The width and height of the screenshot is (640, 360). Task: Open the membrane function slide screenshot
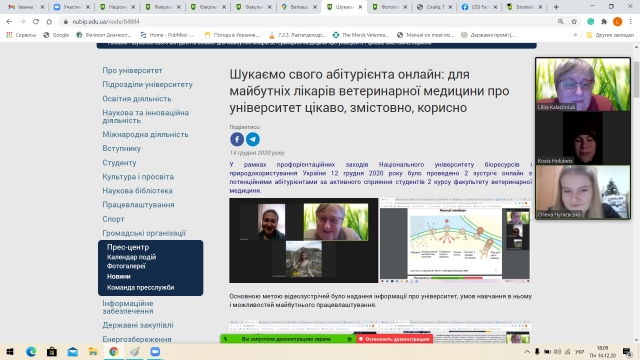click(456, 240)
